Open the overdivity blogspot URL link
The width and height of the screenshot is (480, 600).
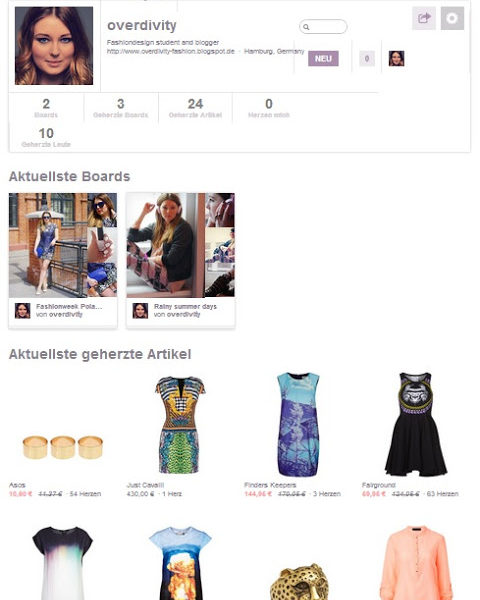(x=171, y=51)
